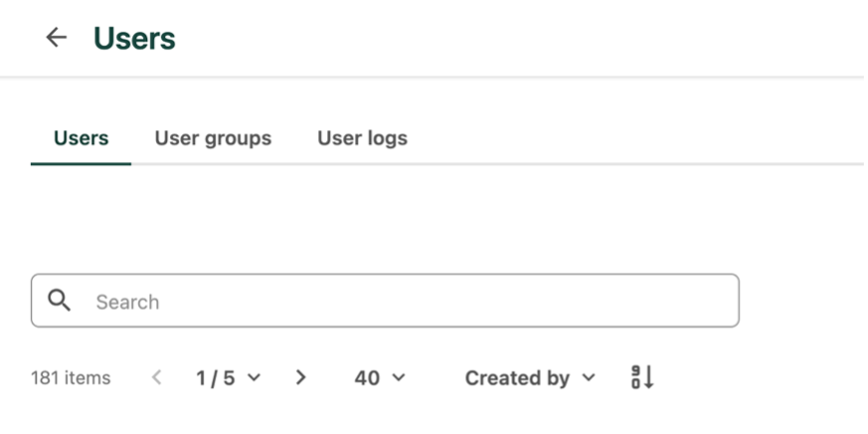868x434 pixels.
Task: Click the magnifying glass search icon
Action: [60, 301]
